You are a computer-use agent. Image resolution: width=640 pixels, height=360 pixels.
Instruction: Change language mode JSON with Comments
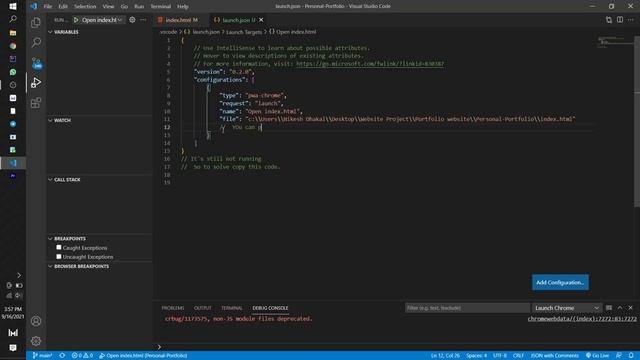pos(554,356)
